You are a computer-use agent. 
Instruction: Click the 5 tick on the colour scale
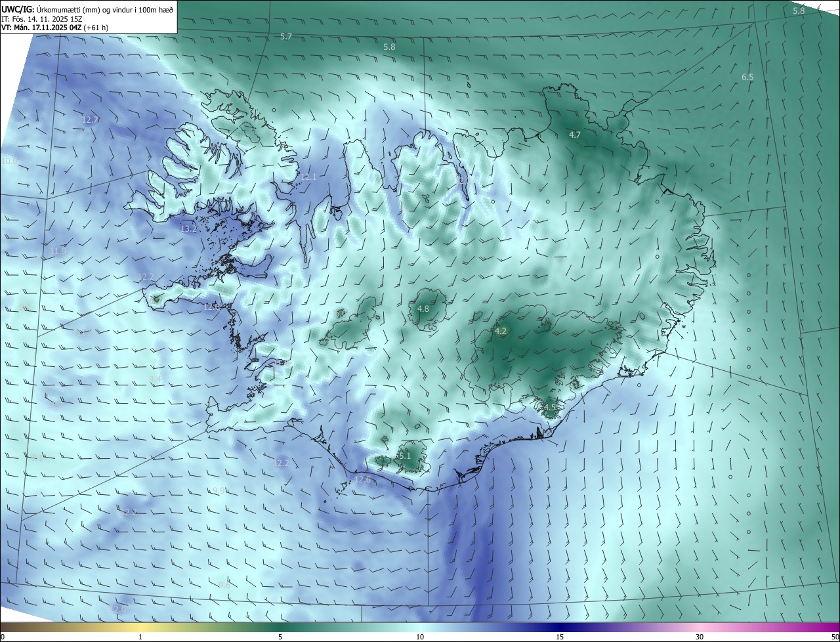pos(280,637)
